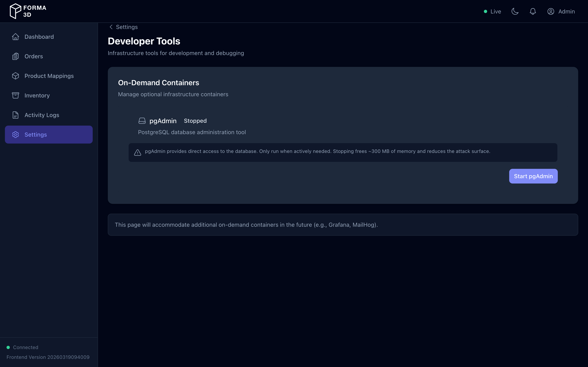Click the Live status indicator
The height and width of the screenshot is (367, 588).
[x=492, y=11]
